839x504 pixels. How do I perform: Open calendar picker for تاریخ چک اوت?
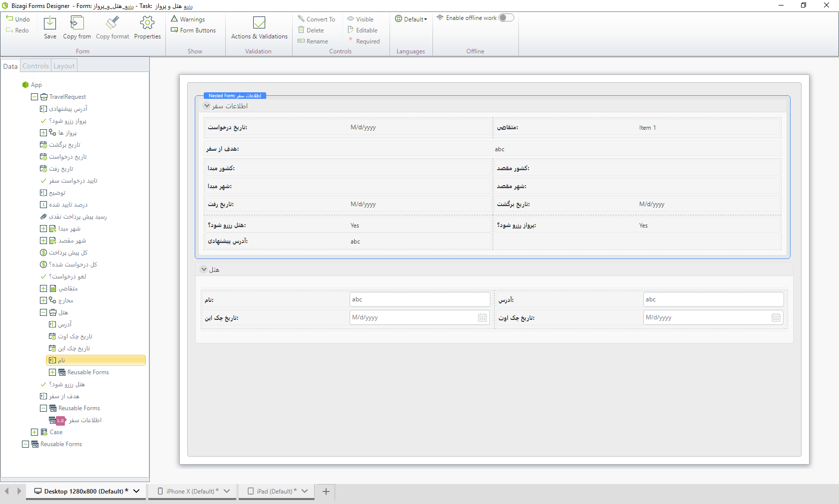pyautogui.click(x=776, y=318)
